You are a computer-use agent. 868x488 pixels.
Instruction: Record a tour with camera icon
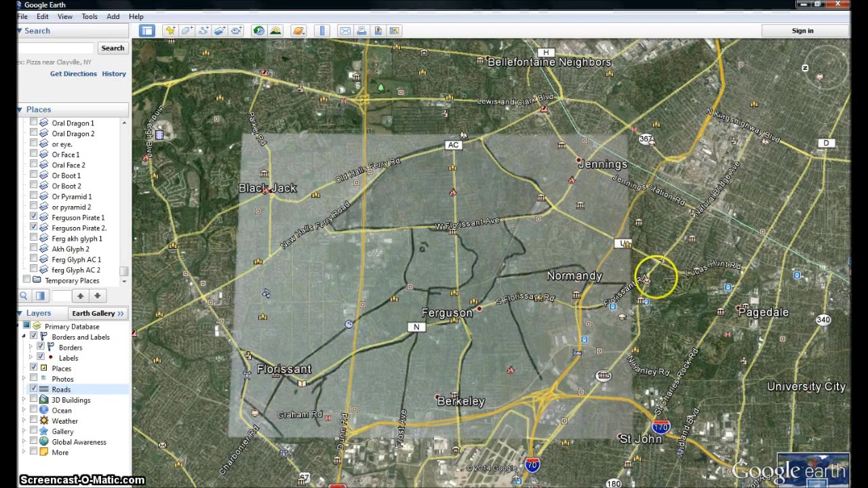[236, 30]
